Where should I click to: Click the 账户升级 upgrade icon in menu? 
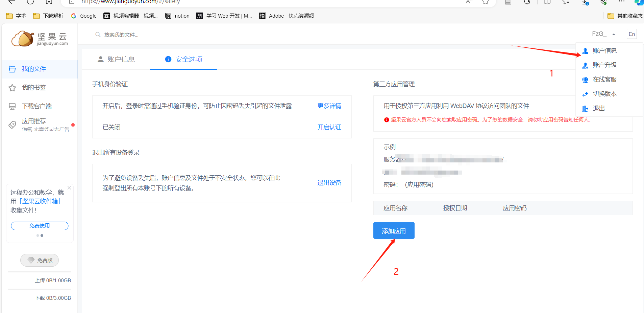(x=585, y=65)
